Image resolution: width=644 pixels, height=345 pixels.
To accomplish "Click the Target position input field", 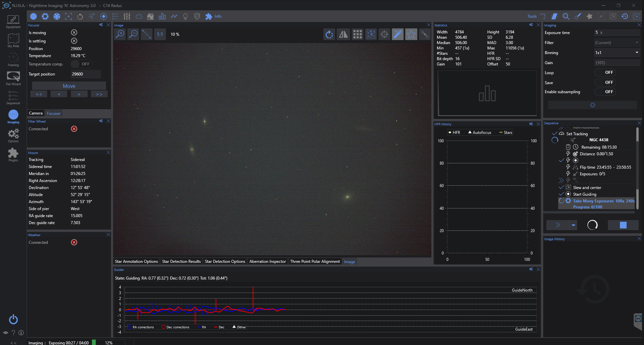I will coord(86,74).
